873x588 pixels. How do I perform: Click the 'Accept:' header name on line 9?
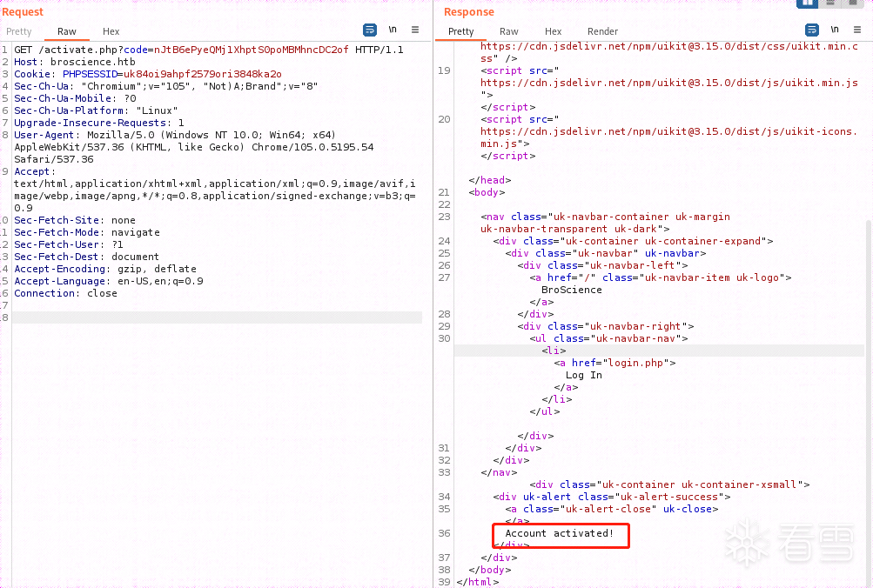pyautogui.click(x=35, y=171)
